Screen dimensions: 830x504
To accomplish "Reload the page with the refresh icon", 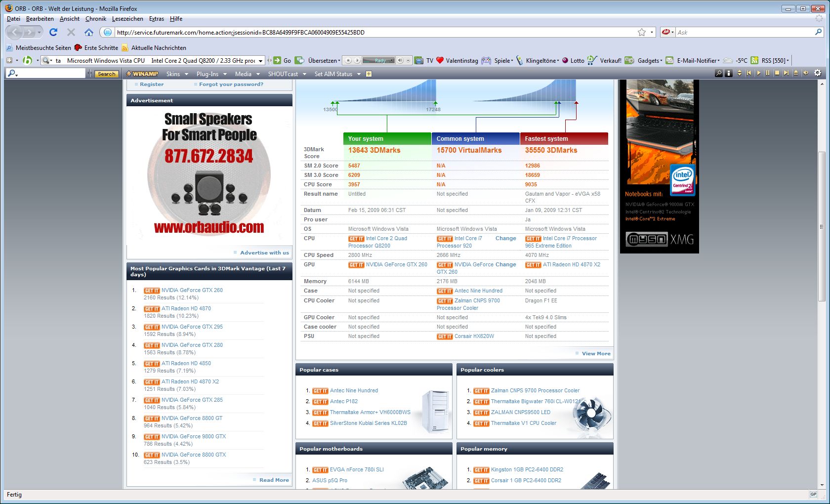I will coord(53,32).
